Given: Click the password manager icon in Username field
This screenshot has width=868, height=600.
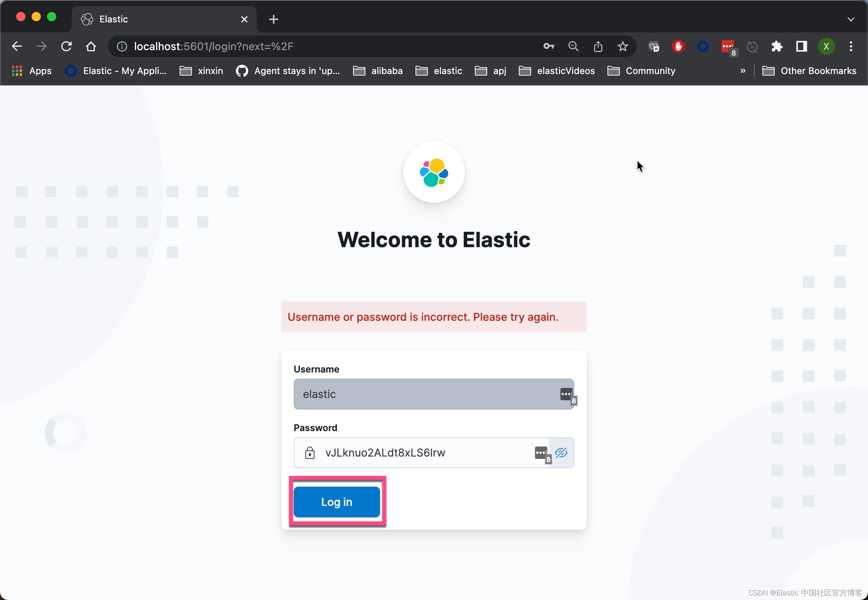Looking at the screenshot, I should (567, 394).
